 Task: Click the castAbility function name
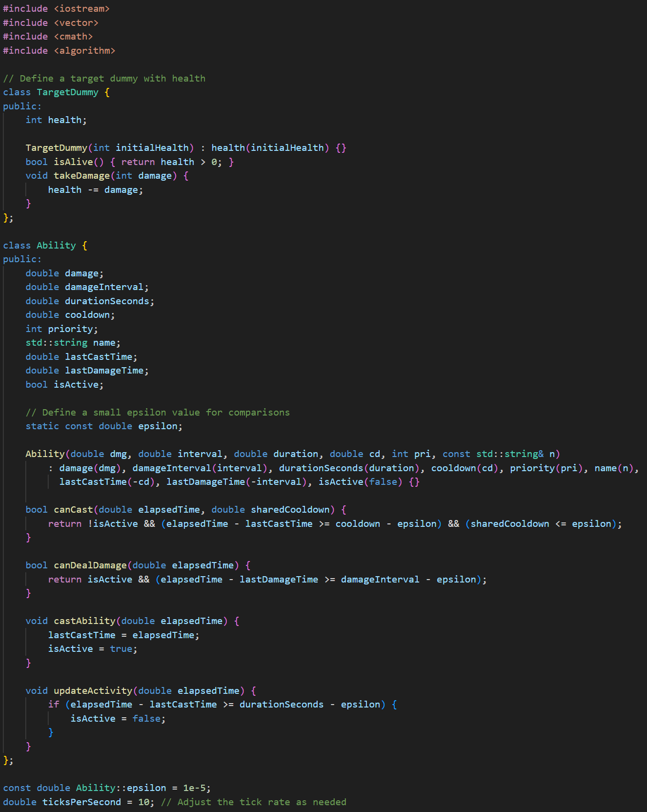point(84,621)
